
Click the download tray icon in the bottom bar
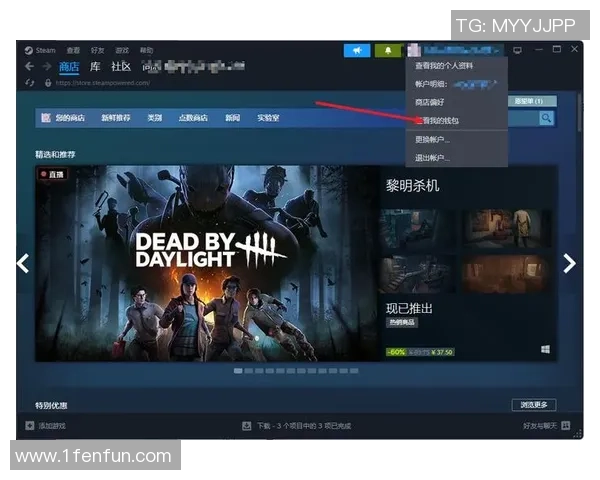click(247, 426)
